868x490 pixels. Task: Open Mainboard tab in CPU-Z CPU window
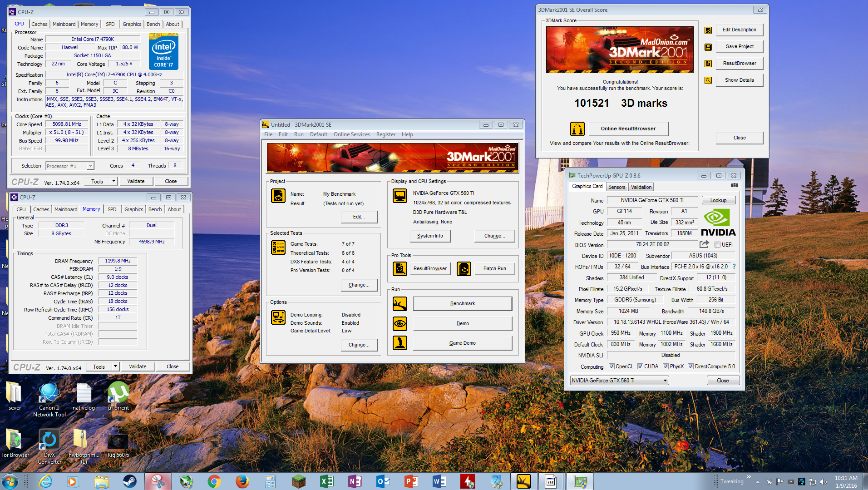(x=64, y=24)
